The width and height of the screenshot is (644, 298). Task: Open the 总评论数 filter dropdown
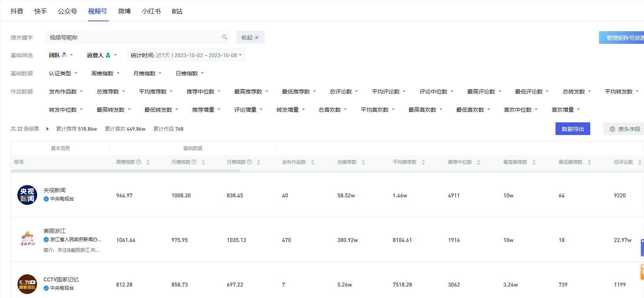pyautogui.click(x=344, y=92)
